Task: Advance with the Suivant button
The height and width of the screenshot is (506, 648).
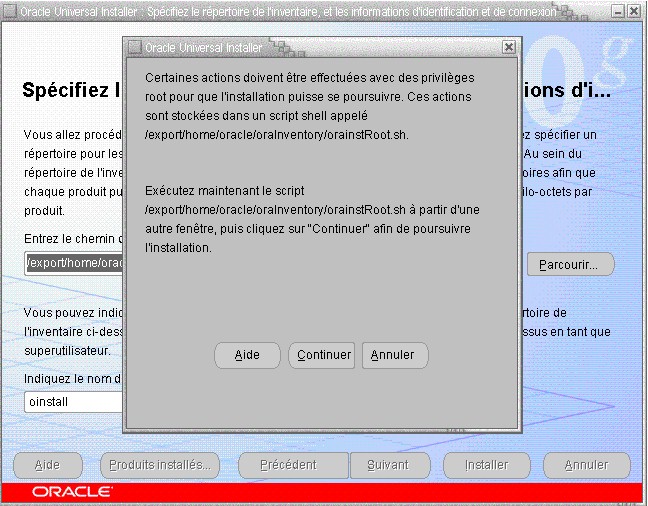Action: 387,465
